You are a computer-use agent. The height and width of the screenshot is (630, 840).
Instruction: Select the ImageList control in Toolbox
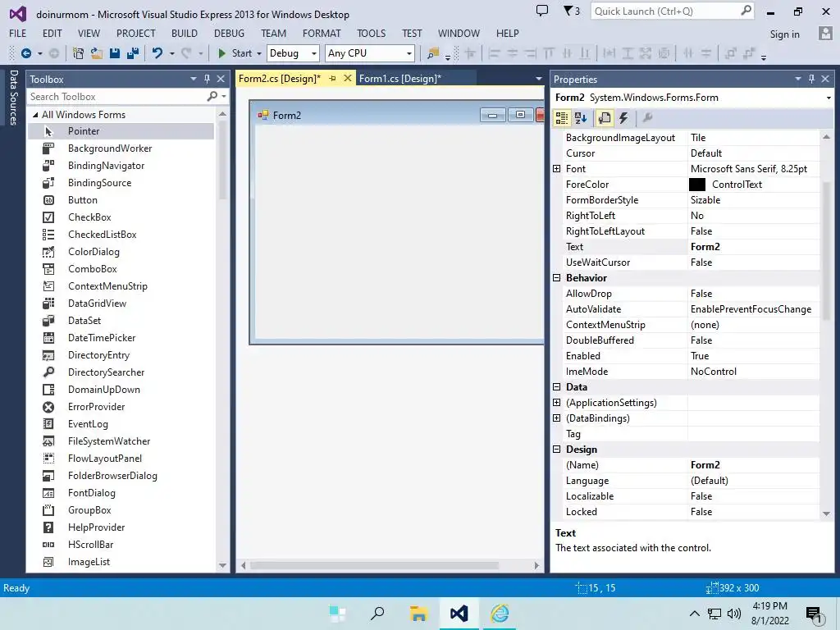[x=121, y=561]
